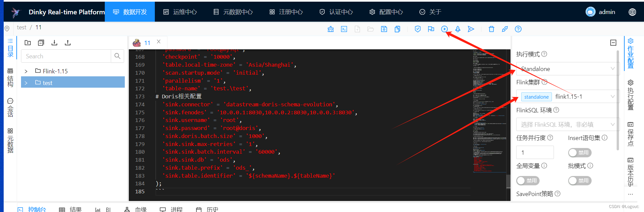Open help question mark icon in toolbar

click(x=518, y=29)
